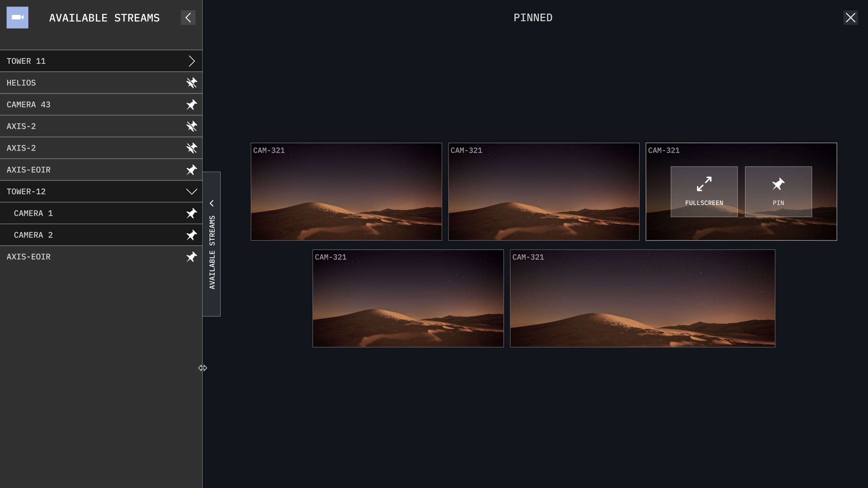The image size is (868, 488).
Task: Collapse sidebar with header back arrow
Action: click(x=188, y=18)
